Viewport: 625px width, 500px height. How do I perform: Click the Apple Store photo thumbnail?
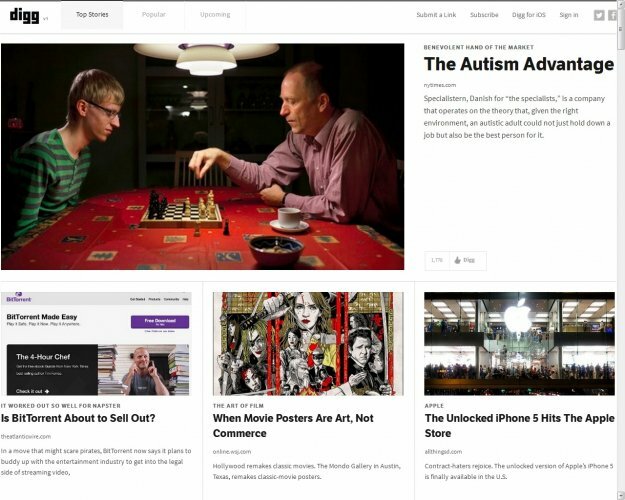(x=519, y=344)
